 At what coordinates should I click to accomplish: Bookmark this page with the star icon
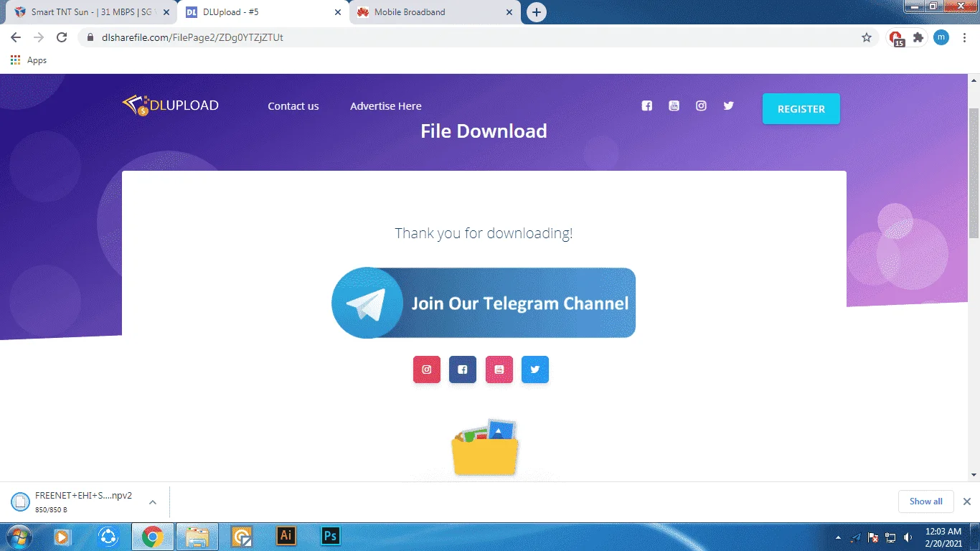(867, 37)
